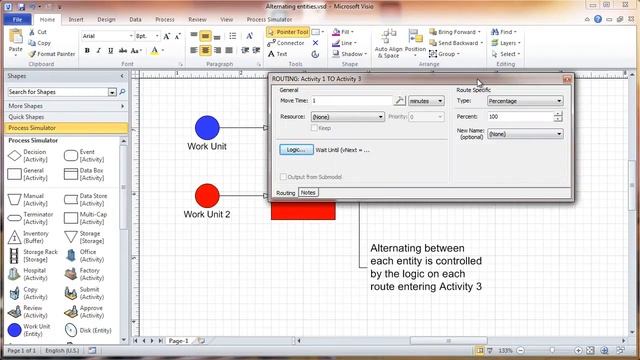
Task: Click the shapes search magnifier icon
Action: point(122,92)
